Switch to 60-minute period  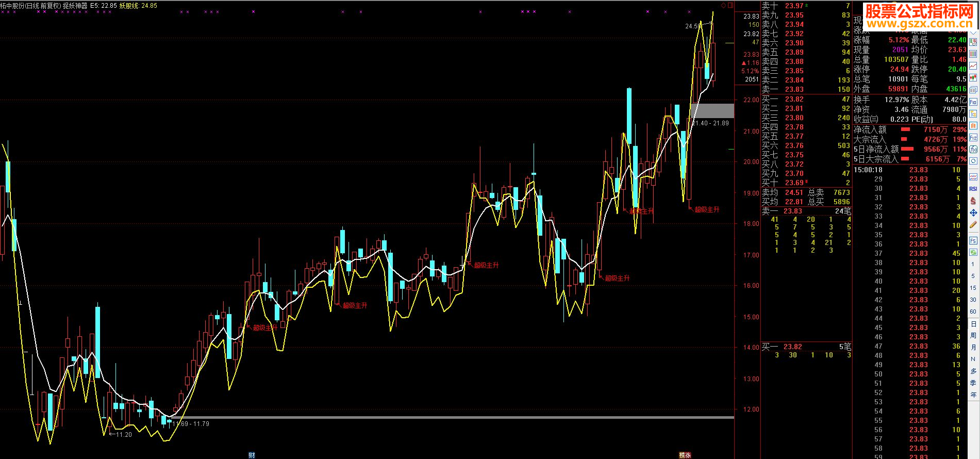973,312
